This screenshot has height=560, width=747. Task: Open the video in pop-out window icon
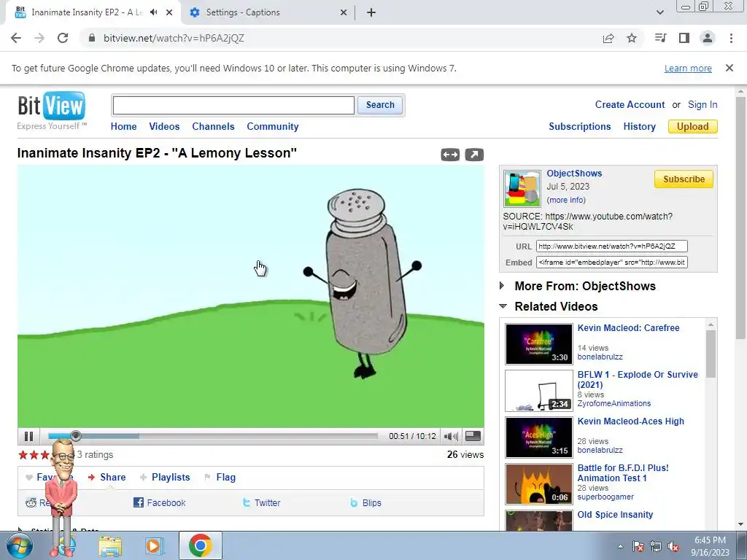[x=474, y=155]
